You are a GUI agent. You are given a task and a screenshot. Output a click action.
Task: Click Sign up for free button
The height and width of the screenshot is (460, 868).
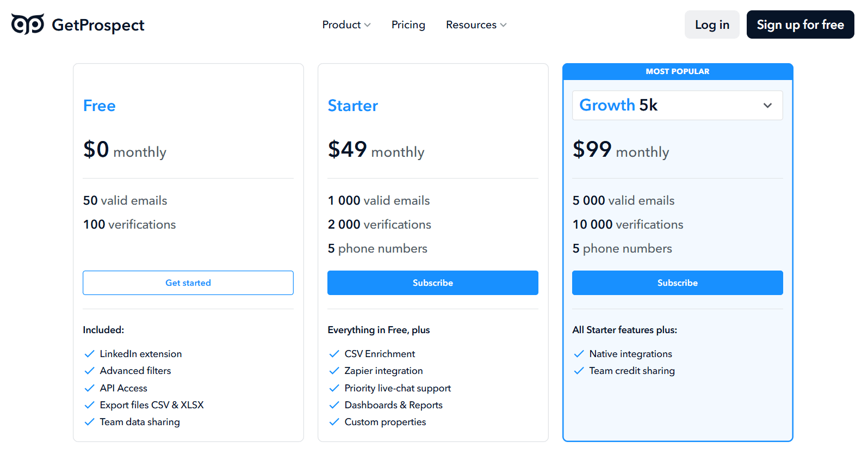pos(800,25)
